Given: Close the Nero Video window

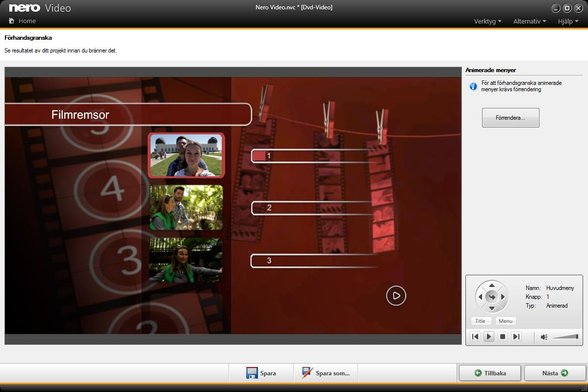Looking at the screenshot, I should click(x=579, y=8).
